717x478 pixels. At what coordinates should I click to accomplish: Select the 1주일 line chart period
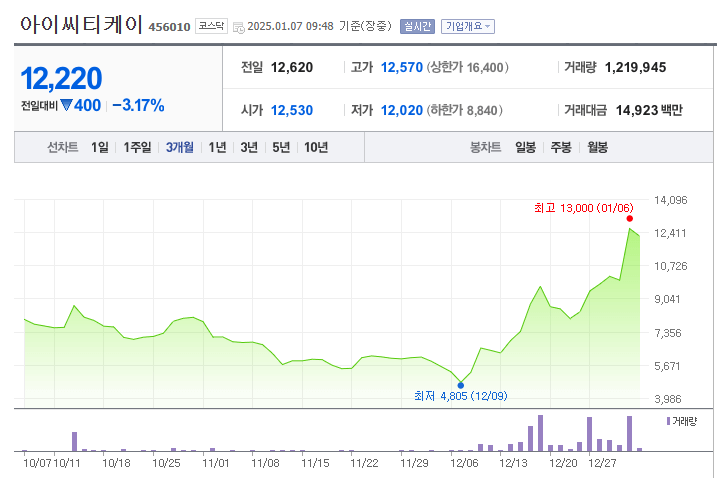click(x=137, y=147)
